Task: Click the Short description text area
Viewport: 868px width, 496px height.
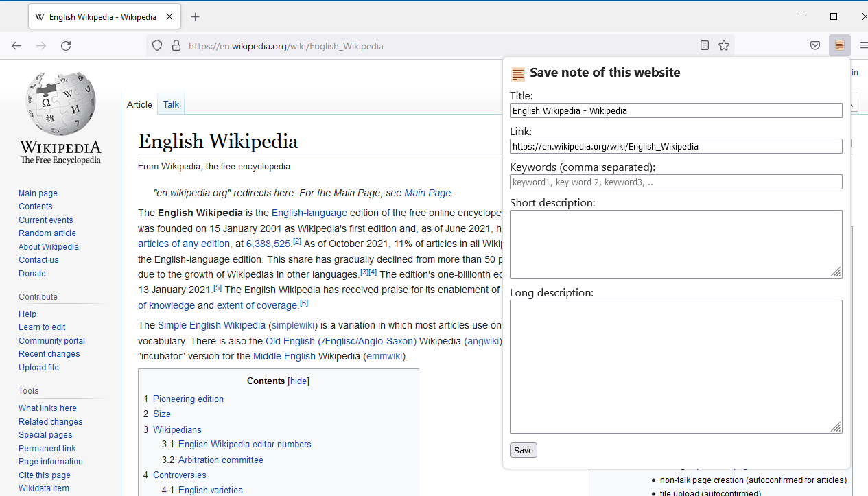Action: tap(676, 244)
